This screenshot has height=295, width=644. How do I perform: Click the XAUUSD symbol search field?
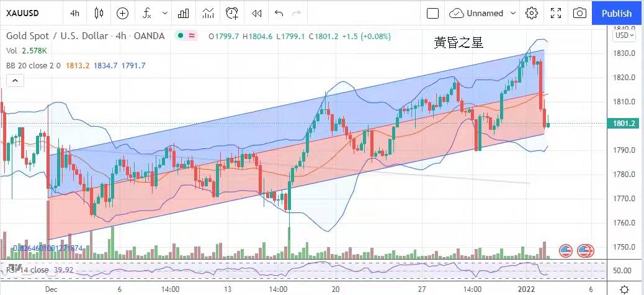(28, 13)
